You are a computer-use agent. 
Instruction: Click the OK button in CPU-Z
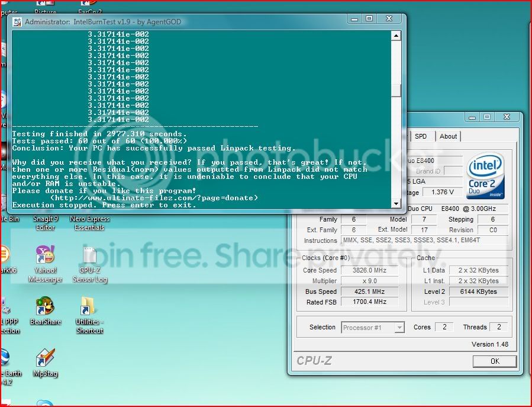(x=495, y=361)
